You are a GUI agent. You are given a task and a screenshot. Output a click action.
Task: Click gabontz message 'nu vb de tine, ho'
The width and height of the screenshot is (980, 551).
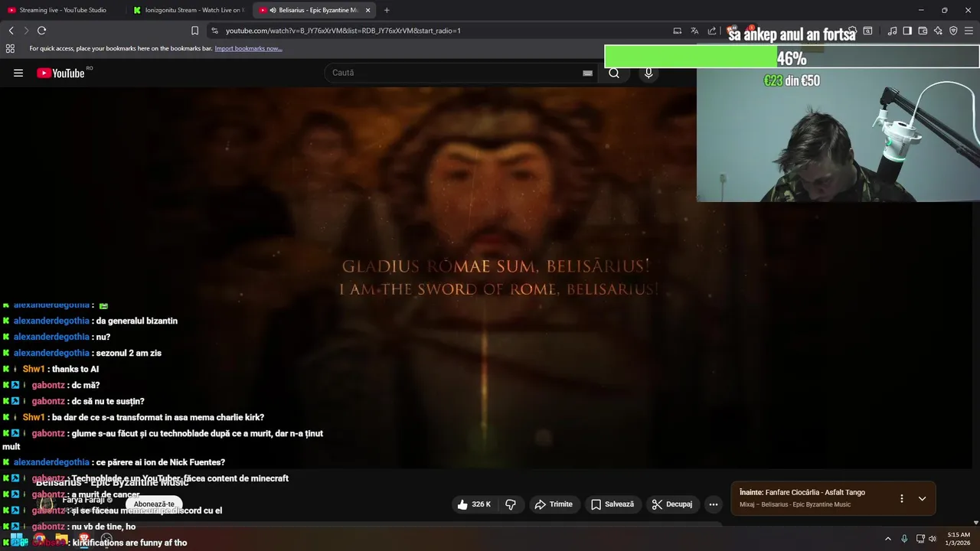tap(103, 527)
